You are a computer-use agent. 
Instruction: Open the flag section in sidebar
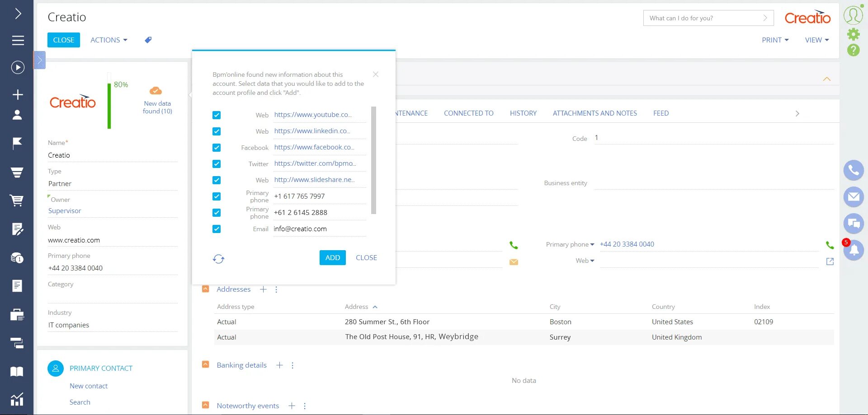pos(17,143)
